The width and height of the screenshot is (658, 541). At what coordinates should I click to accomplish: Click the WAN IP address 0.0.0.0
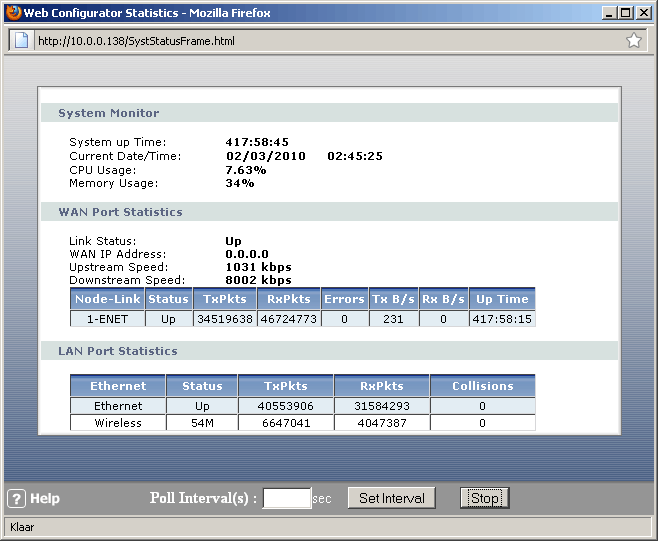[x=247, y=254]
